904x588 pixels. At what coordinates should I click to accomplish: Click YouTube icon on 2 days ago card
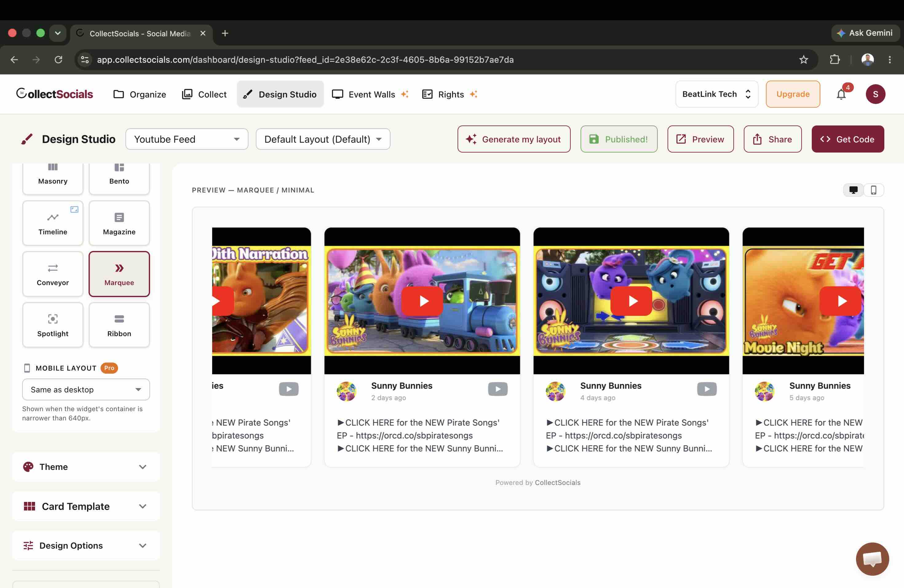coord(498,389)
